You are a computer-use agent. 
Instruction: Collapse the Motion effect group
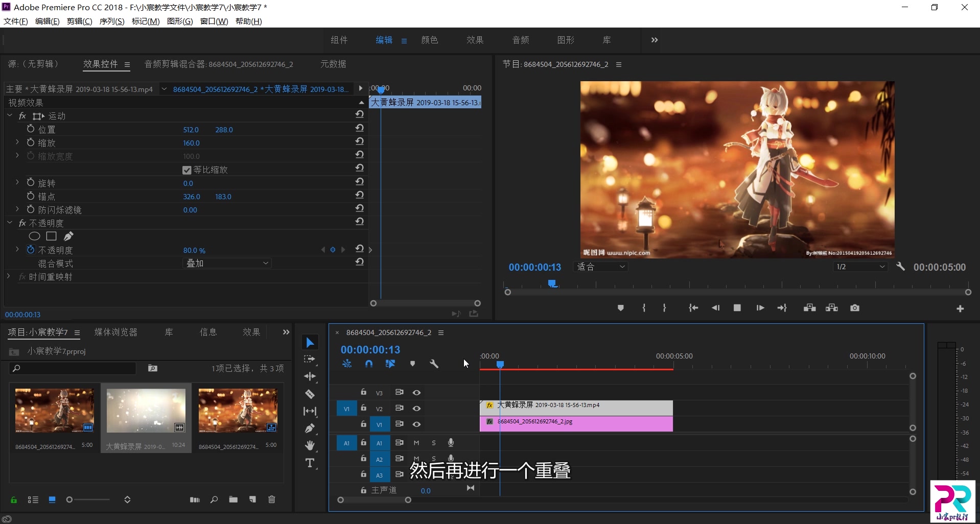(10, 116)
